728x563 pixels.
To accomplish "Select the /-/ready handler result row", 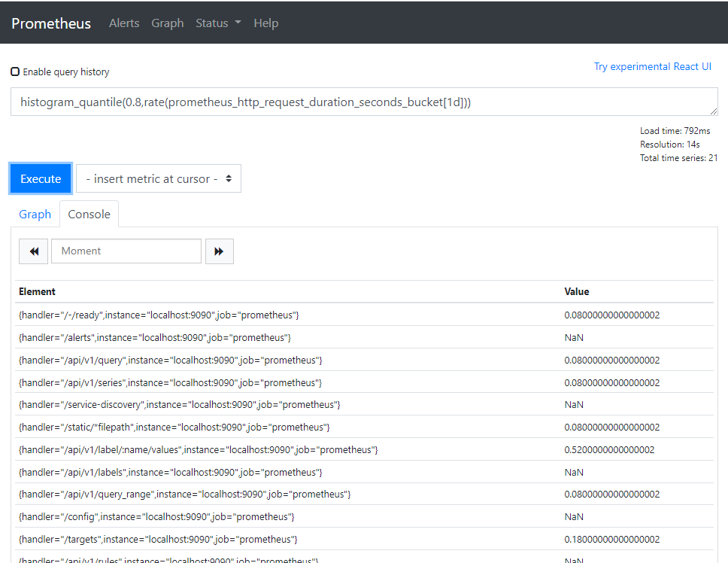I will coord(159,315).
